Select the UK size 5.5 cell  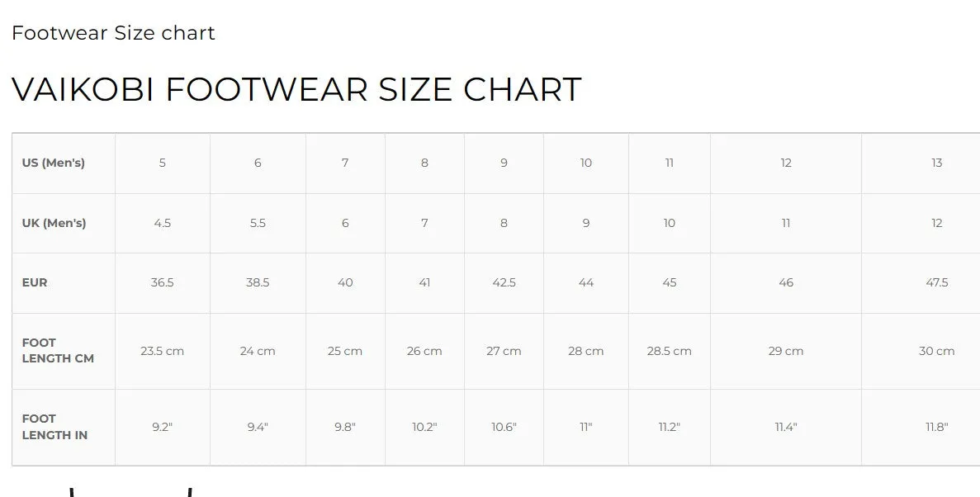coord(258,223)
